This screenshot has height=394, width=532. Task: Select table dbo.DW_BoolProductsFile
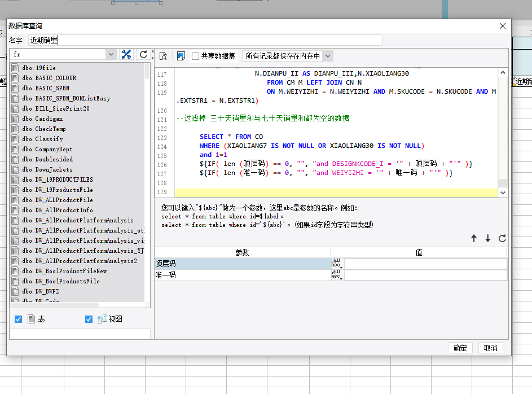(61, 281)
